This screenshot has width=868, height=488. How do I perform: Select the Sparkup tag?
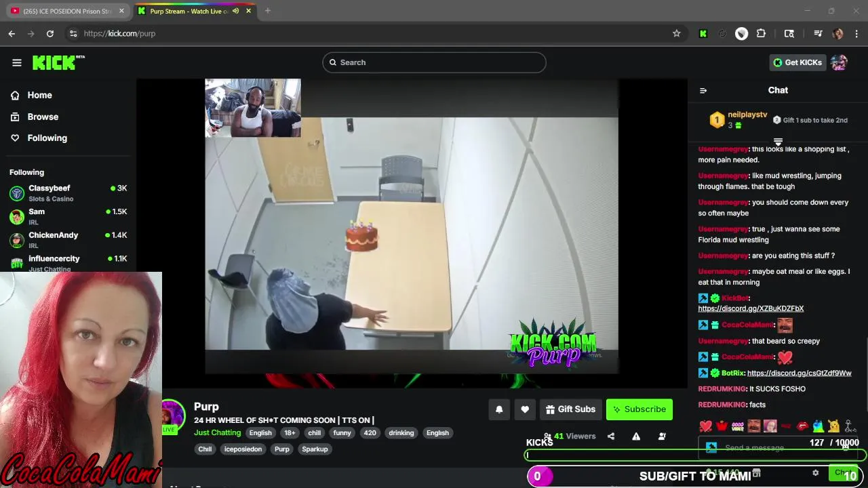(315, 449)
